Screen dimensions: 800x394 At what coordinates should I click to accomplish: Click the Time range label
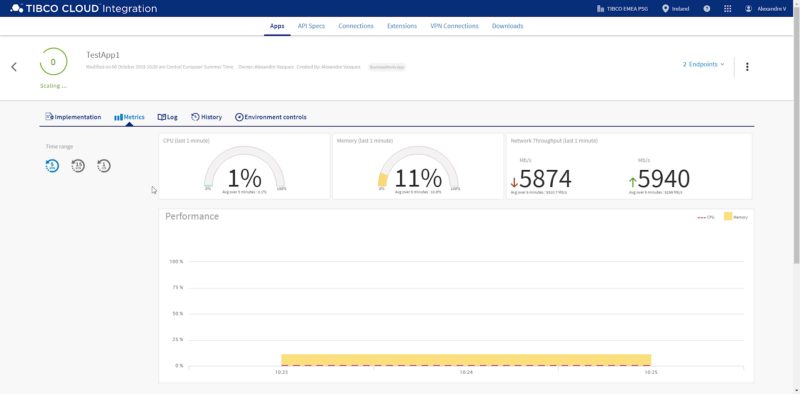[60, 146]
